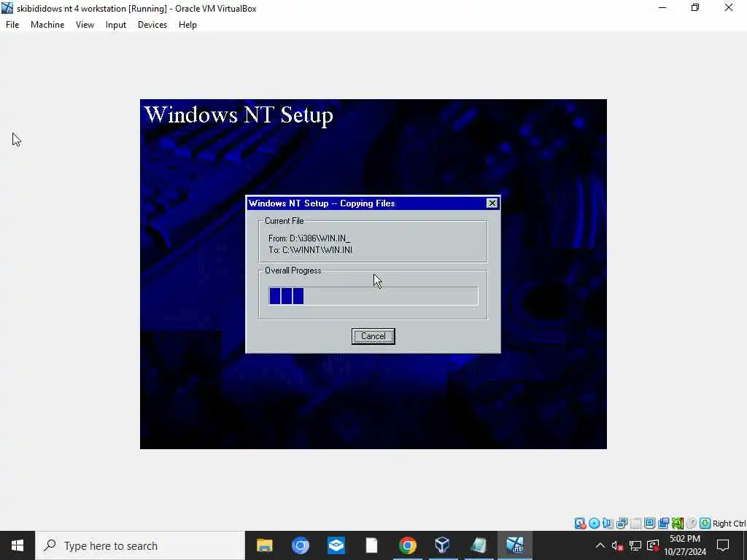The width and height of the screenshot is (747, 560).
Task: Open the Machine menu
Action: tap(47, 25)
